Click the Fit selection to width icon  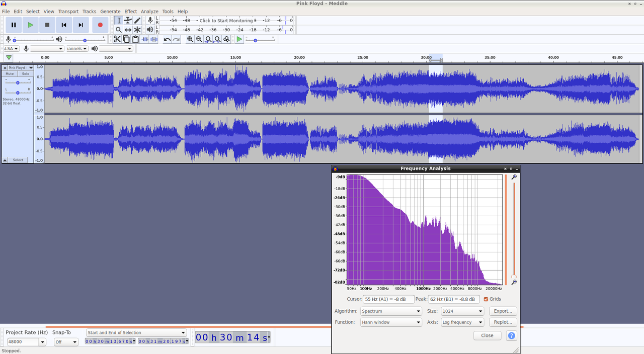(x=208, y=39)
